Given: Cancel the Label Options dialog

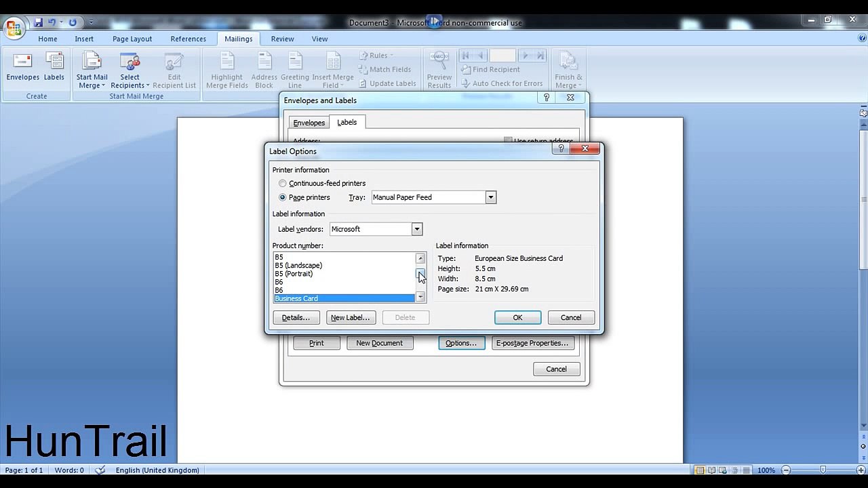Looking at the screenshot, I should coord(571,317).
